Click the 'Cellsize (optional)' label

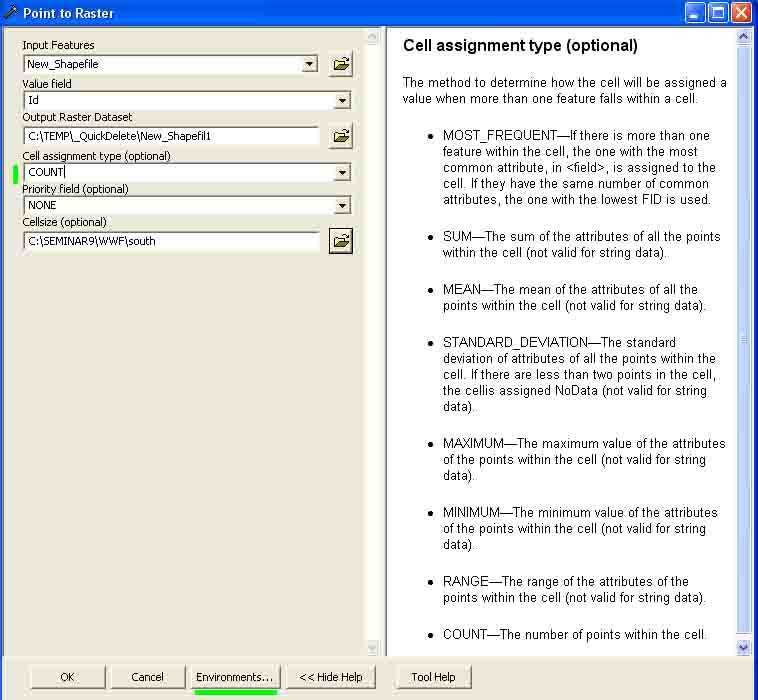[x=64, y=222]
